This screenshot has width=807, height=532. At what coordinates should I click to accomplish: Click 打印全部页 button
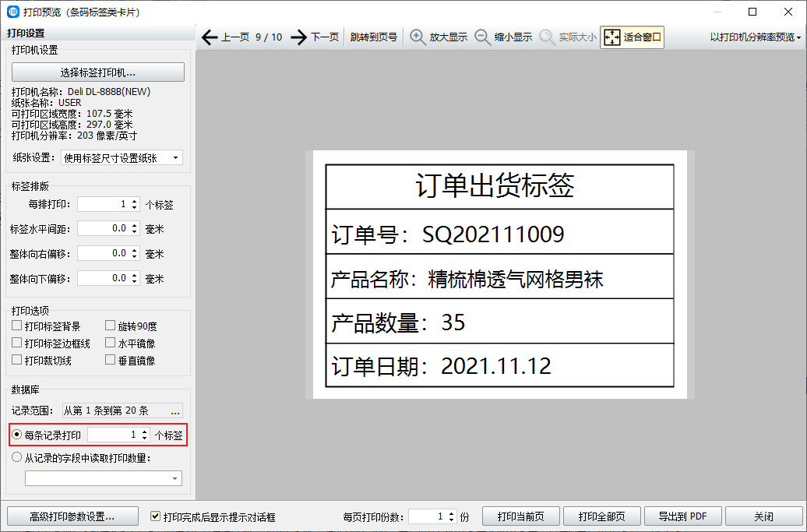(x=602, y=516)
